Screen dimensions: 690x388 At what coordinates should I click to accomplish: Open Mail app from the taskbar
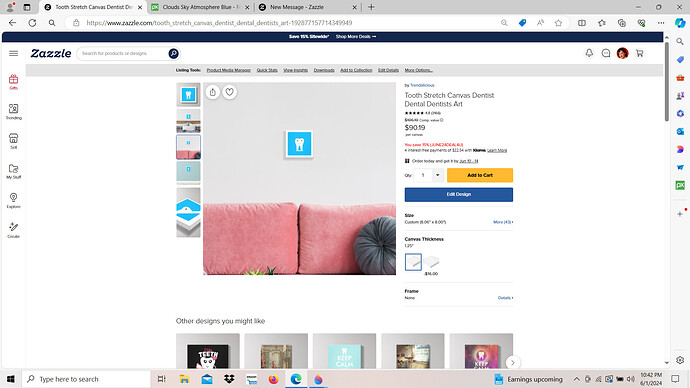[x=207, y=379]
